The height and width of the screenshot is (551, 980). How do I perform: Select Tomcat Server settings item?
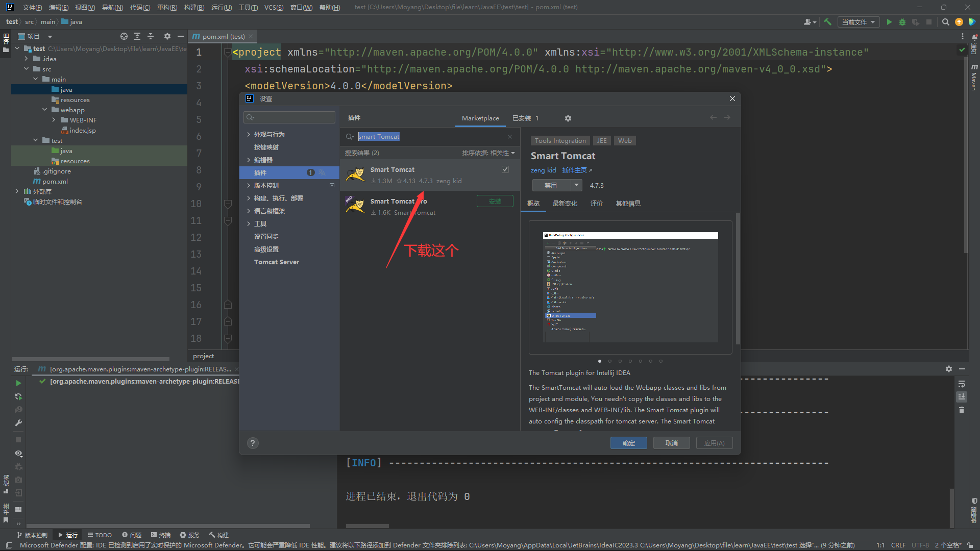tap(277, 262)
